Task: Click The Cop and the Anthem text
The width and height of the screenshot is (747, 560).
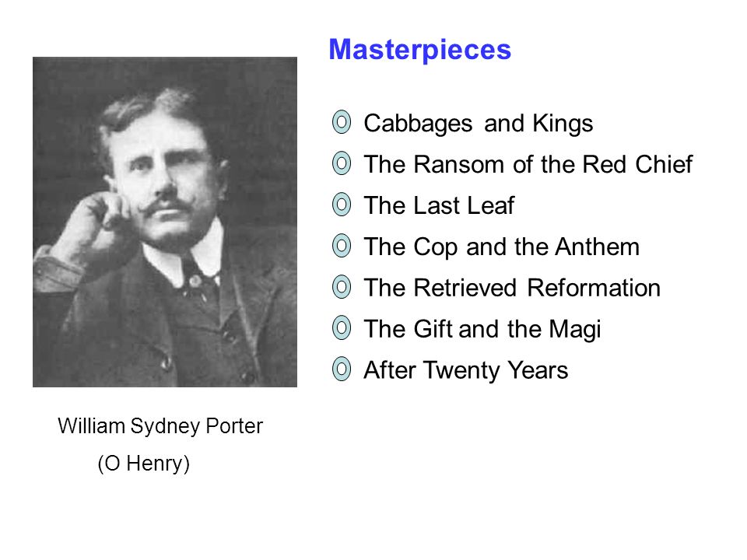Action: click(x=501, y=247)
